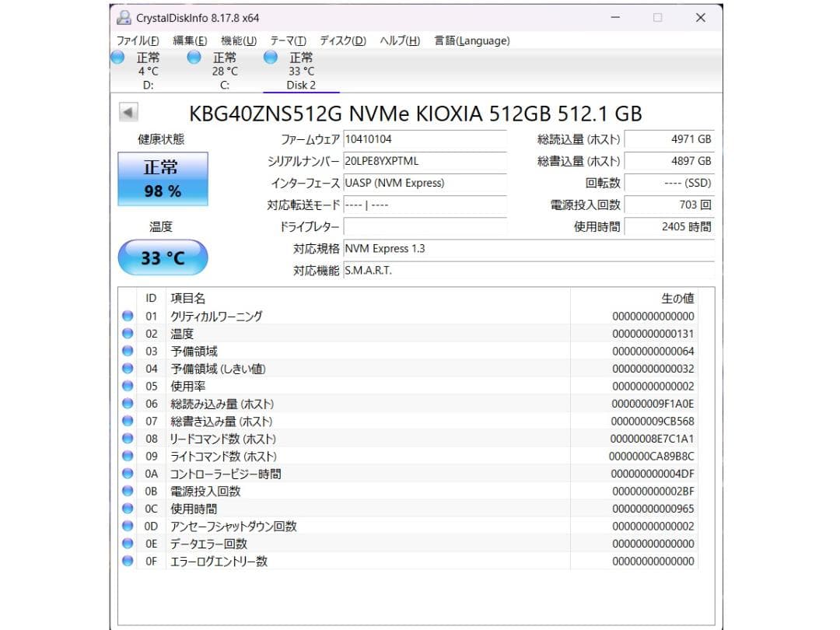Click the power-on hours value 2405 時間
Viewport: 840px width, 630px height.
(670, 226)
